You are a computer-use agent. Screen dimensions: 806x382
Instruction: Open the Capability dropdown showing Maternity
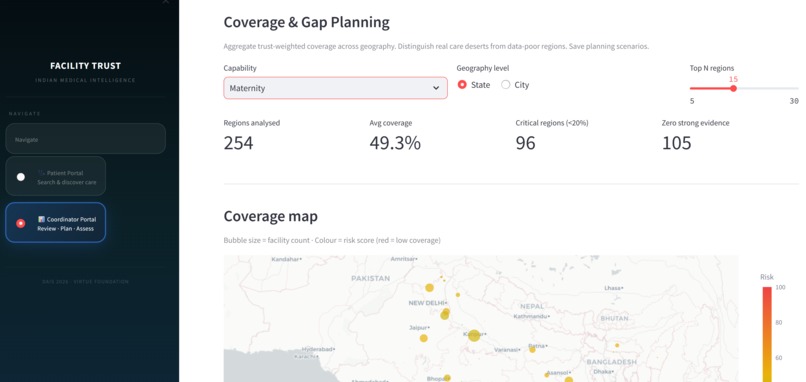[x=335, y=88]
